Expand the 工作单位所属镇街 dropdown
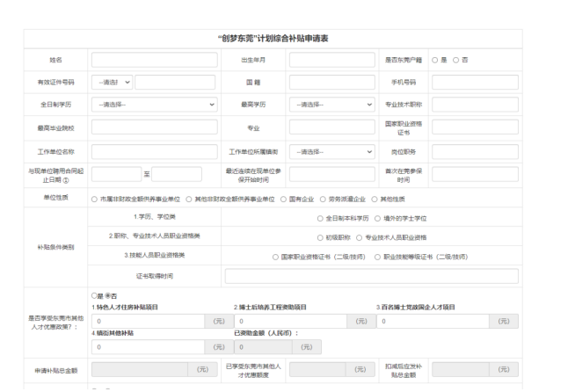The image size is (575, 392). 334,151
